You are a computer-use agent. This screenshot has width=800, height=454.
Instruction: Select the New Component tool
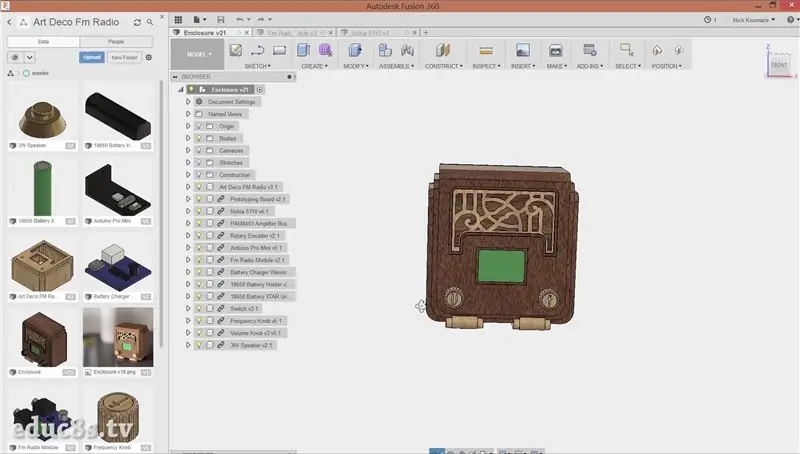click(385, 50)
